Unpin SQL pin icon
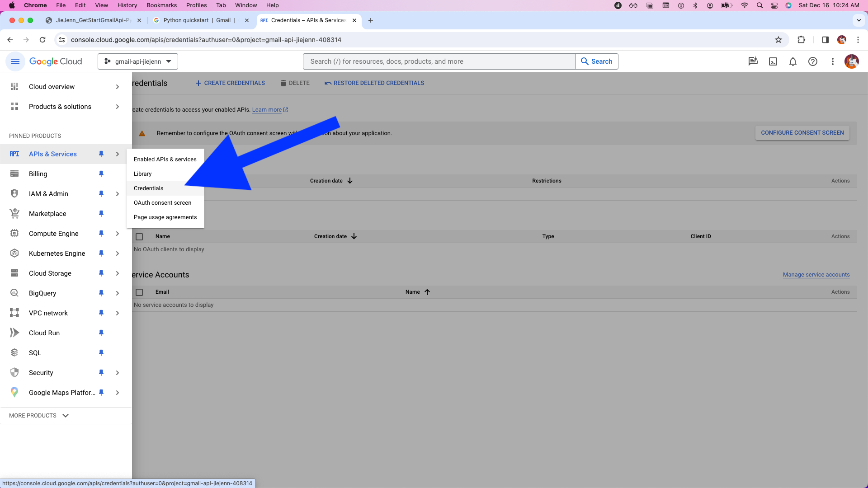 coord(101,353)
